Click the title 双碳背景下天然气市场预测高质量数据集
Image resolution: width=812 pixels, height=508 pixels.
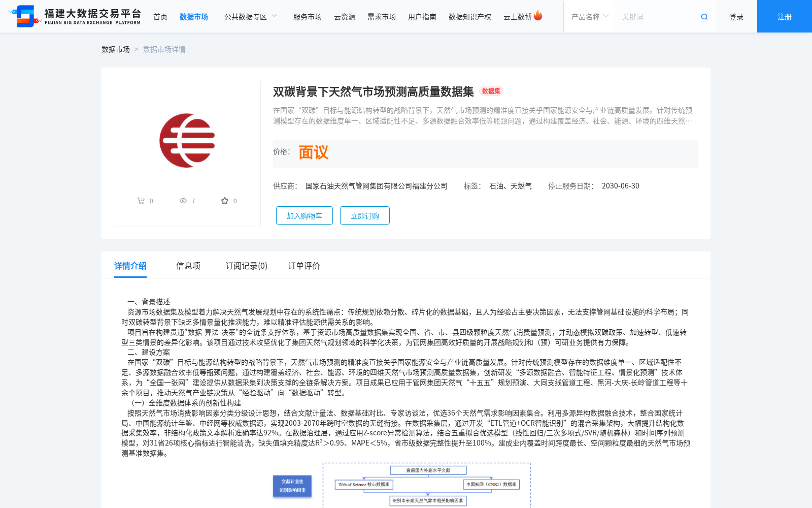tap(374, 91)
